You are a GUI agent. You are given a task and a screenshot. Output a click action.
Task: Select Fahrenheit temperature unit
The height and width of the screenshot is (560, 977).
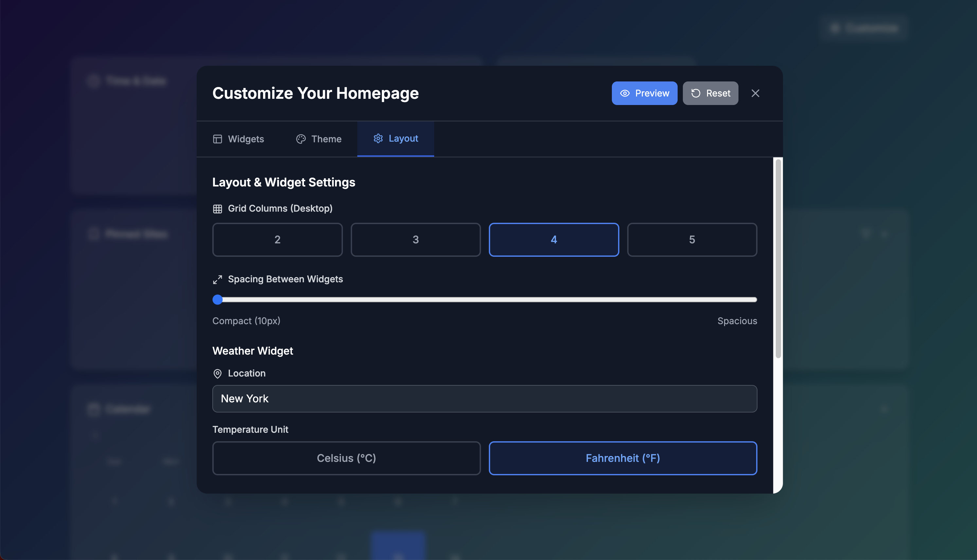tap(622, 458)
